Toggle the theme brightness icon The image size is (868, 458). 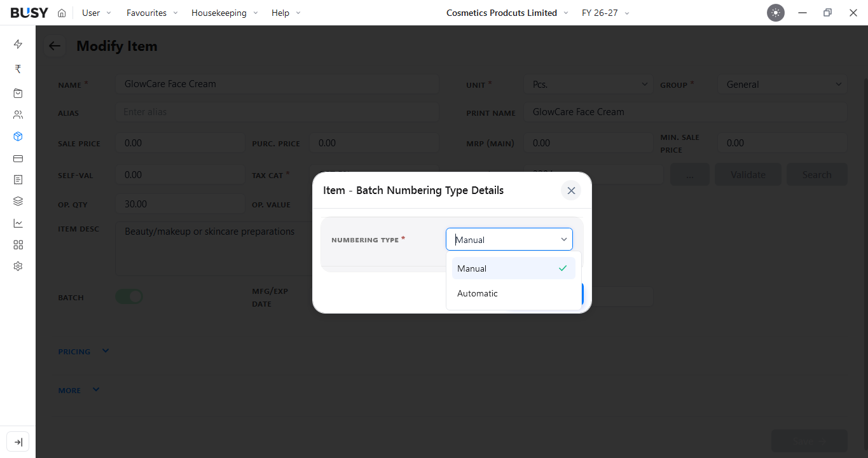click(x=776, y=13)
